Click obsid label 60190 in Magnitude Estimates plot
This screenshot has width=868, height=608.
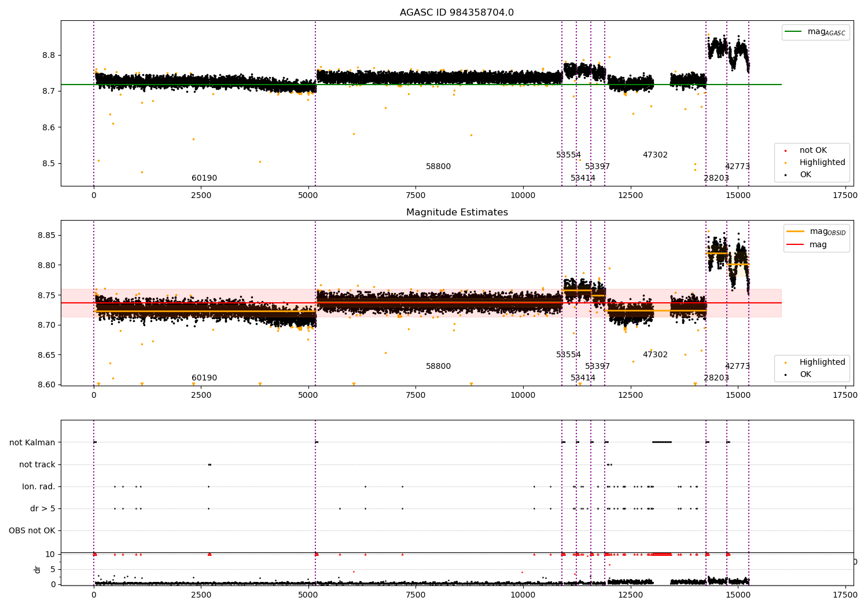pos(204,378)
